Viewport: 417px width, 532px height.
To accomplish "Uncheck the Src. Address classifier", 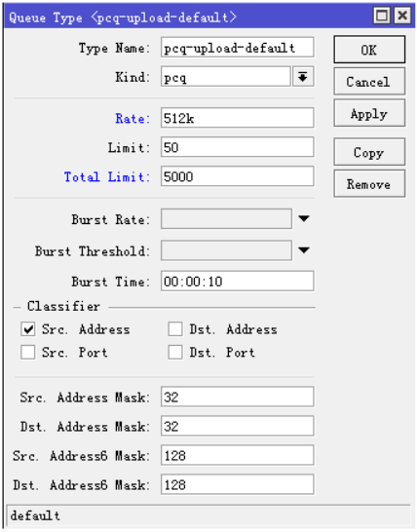I will [28, 329].
